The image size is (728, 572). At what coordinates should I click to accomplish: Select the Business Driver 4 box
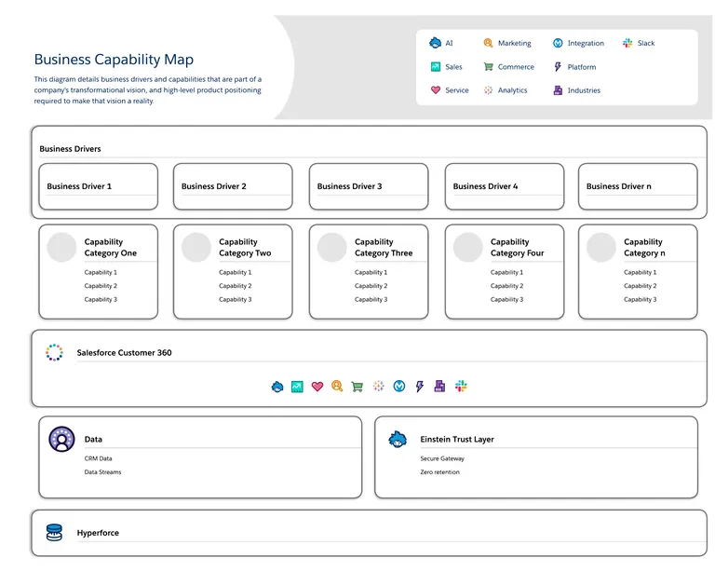pos(504,186)
